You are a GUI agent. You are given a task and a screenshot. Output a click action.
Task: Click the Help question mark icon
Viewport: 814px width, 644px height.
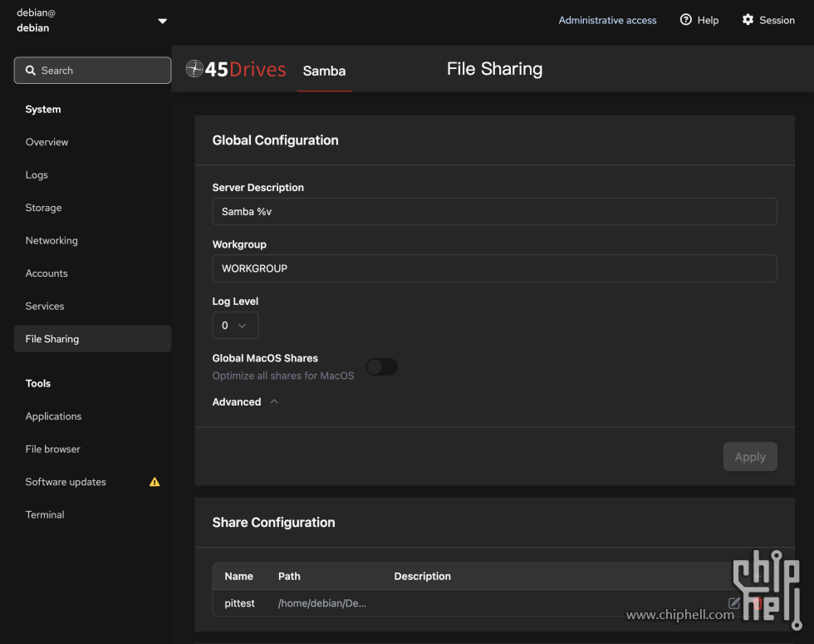pos(686,20)
